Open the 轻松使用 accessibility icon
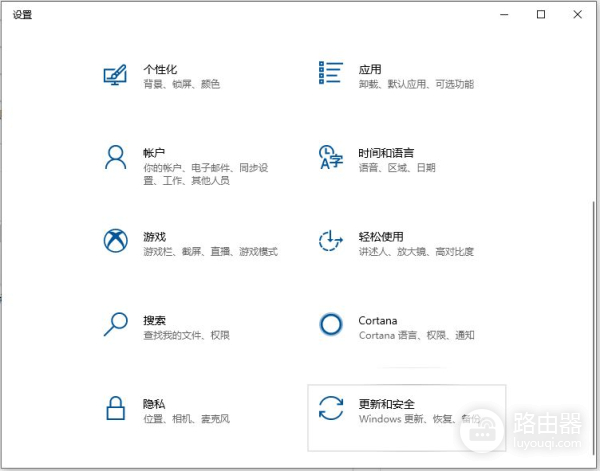The image size is (600, 471). coord(331,241)
